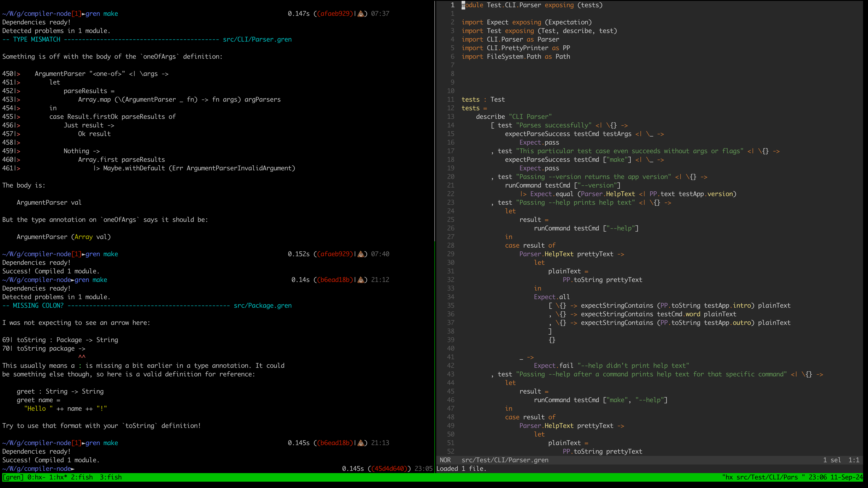
Task: Click tmux pane title "hx src/Test/CLI/Pars"
Action: point(764,477)
